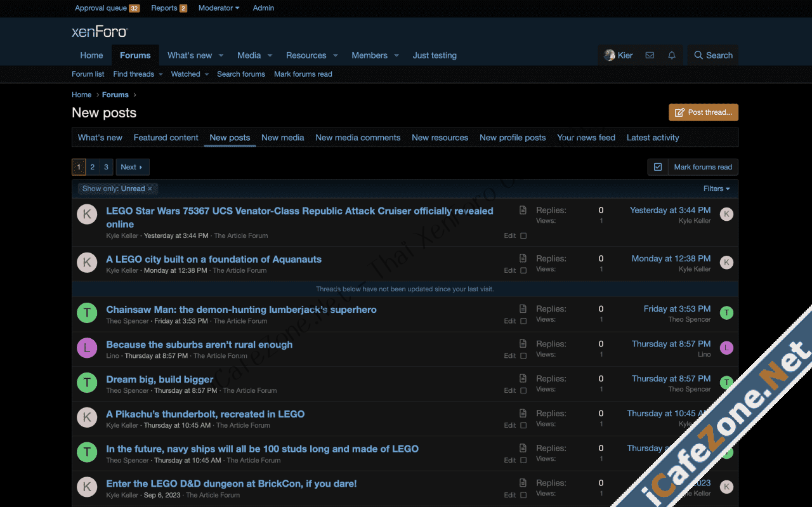Viewport: 812px width, 507px height.
Task: Switch to the New profile posts tab
Action: (x=513, y=138)
